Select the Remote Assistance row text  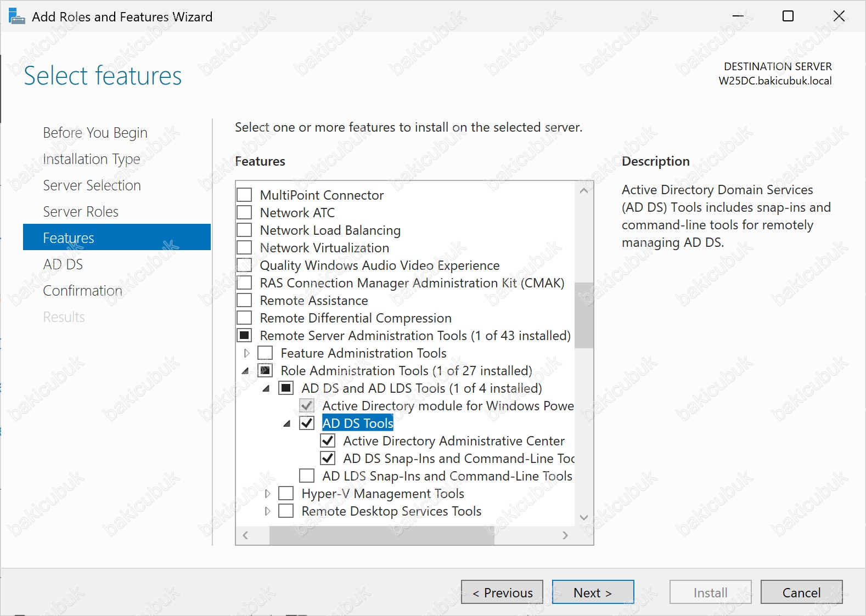tap(314, 301)
